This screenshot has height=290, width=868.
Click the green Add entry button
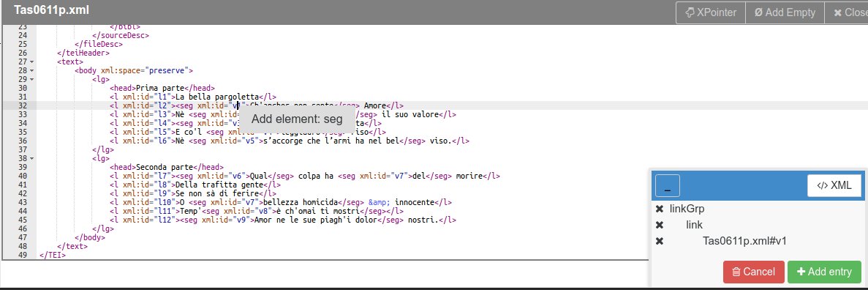pyautogui.click(x=824, y=272)
